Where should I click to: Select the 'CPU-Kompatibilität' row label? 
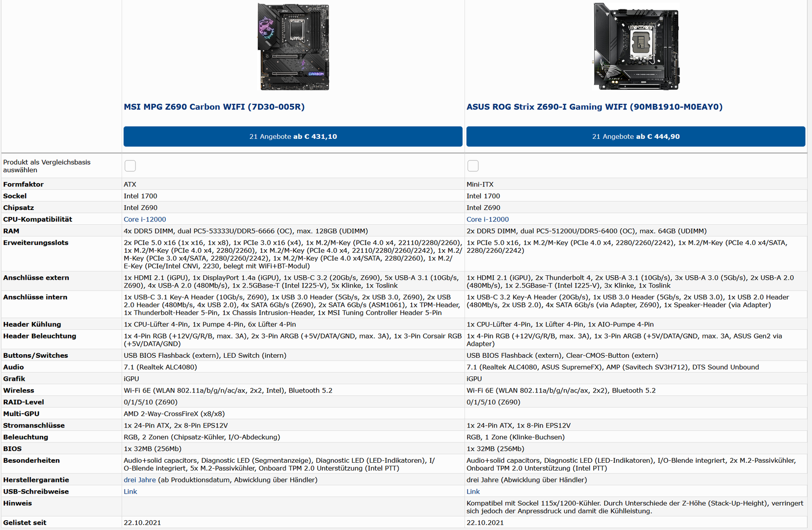click(x=38, y=219)
